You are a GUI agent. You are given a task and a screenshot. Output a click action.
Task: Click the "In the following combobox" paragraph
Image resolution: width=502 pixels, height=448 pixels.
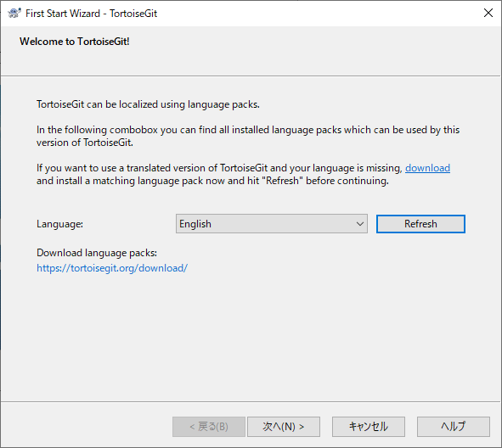[248, 137]
